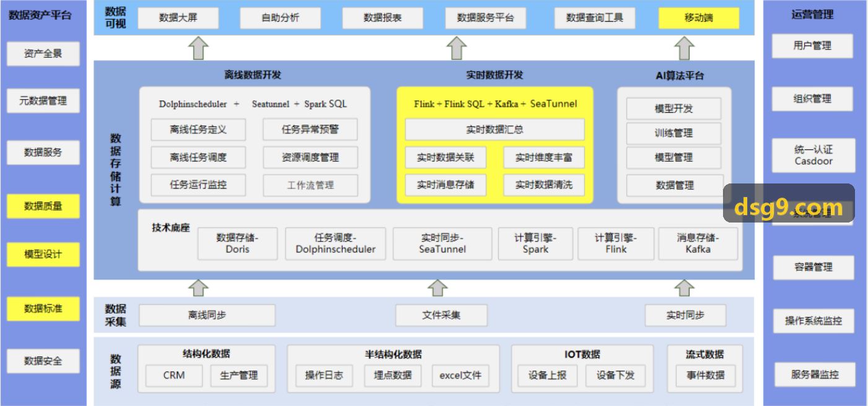The width and height of the screenshot is (868, 406).
Task: Select the 计算引擎-Spark box
Action: coord(535,244)
